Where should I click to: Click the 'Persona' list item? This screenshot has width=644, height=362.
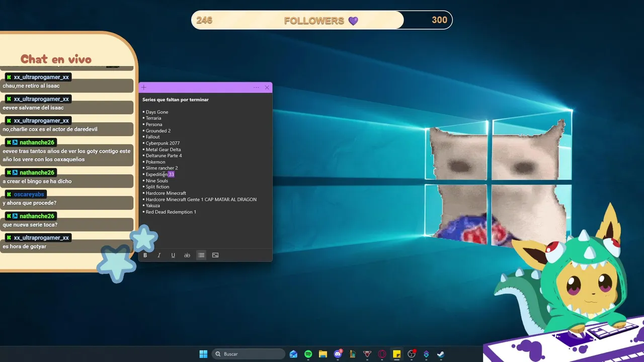(154, 125)
